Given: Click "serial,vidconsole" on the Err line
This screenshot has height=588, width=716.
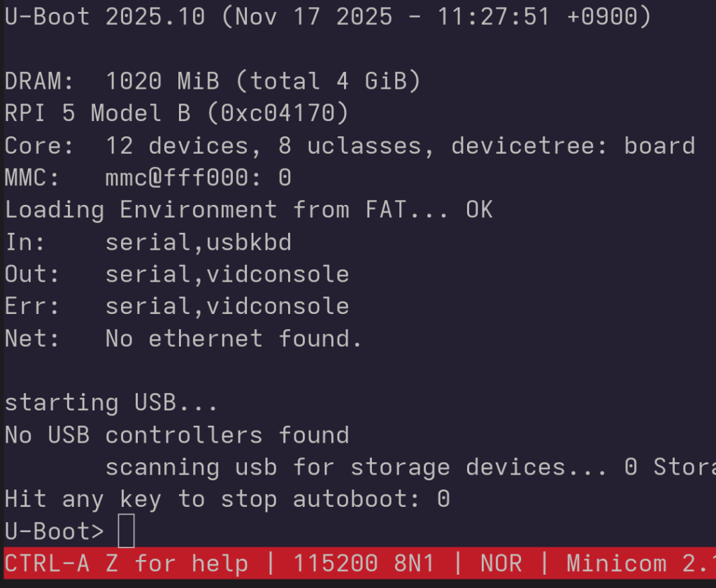Looking at the screenshot, I should click(227, 306).
